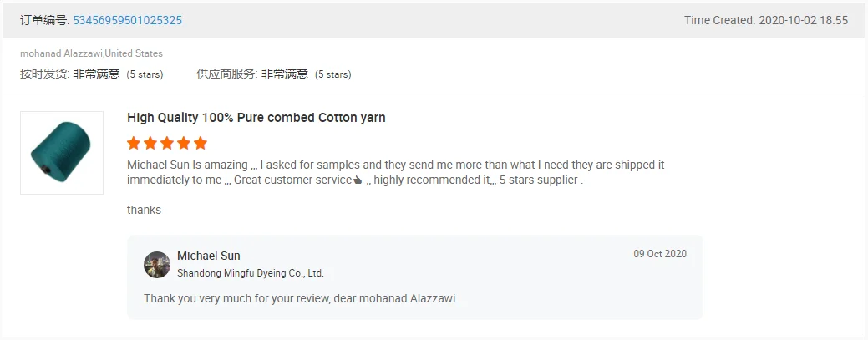868x340 pixels.
Task: Click reviewer name mohanad Alazzawi, United States
Action: point(92,53)
